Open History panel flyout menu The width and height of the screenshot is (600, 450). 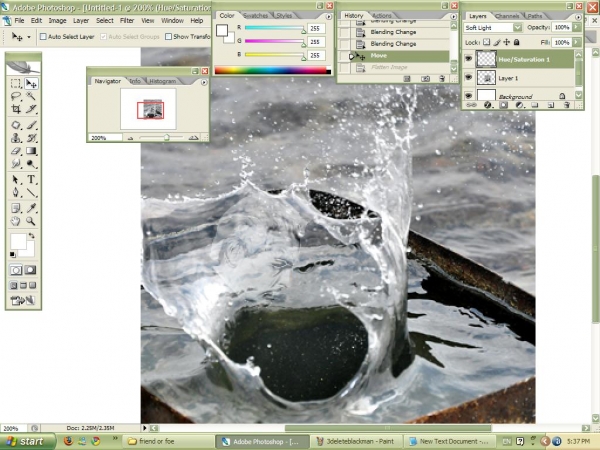(x=453, y=17)
